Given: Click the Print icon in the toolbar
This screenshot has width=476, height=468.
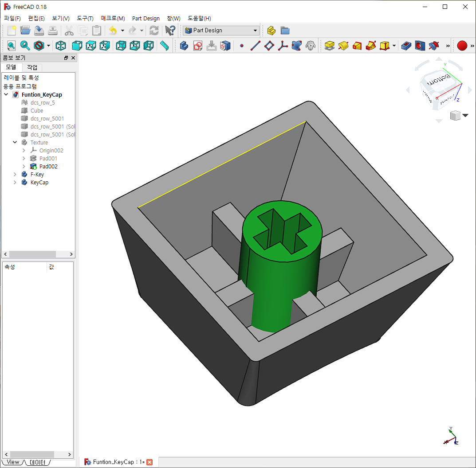Looking at the screenshot, I should [x=52, y=31].
